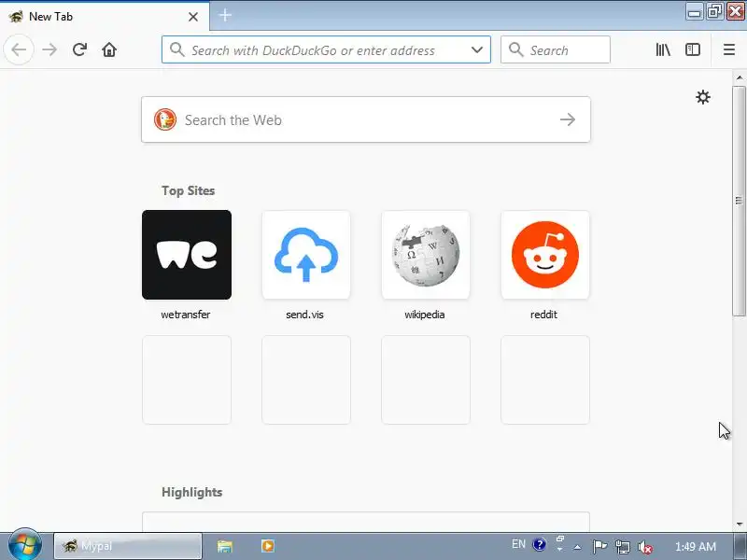Show hidden system tray icons
747x560 pixels.
(577, 547)
